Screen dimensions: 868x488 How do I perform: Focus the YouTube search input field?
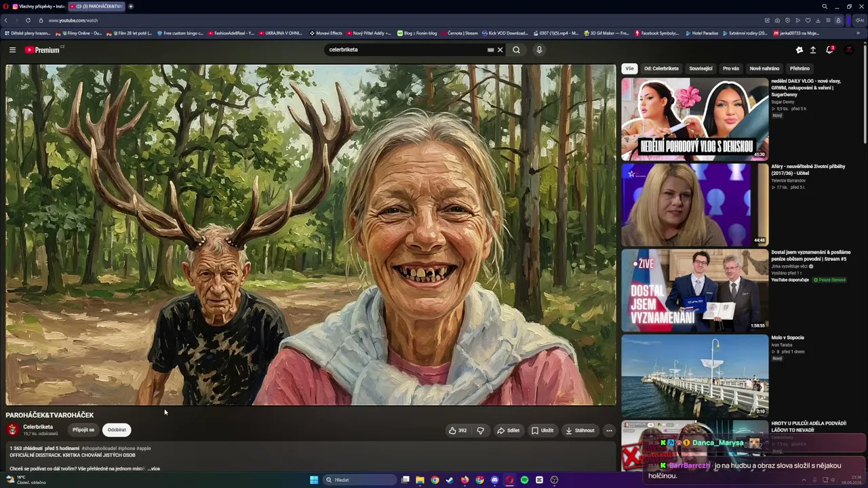click(x=406, y=49)
